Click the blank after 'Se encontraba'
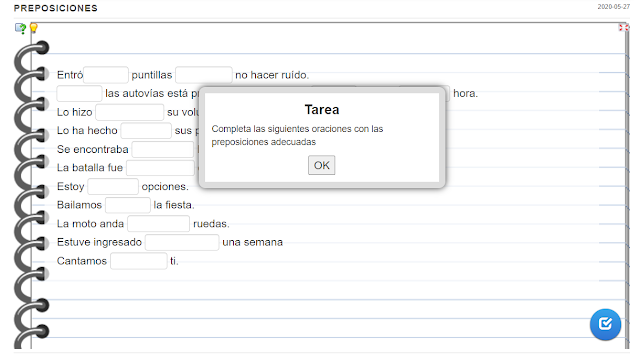Screen dimensions: 640x361 click(163, 149)
